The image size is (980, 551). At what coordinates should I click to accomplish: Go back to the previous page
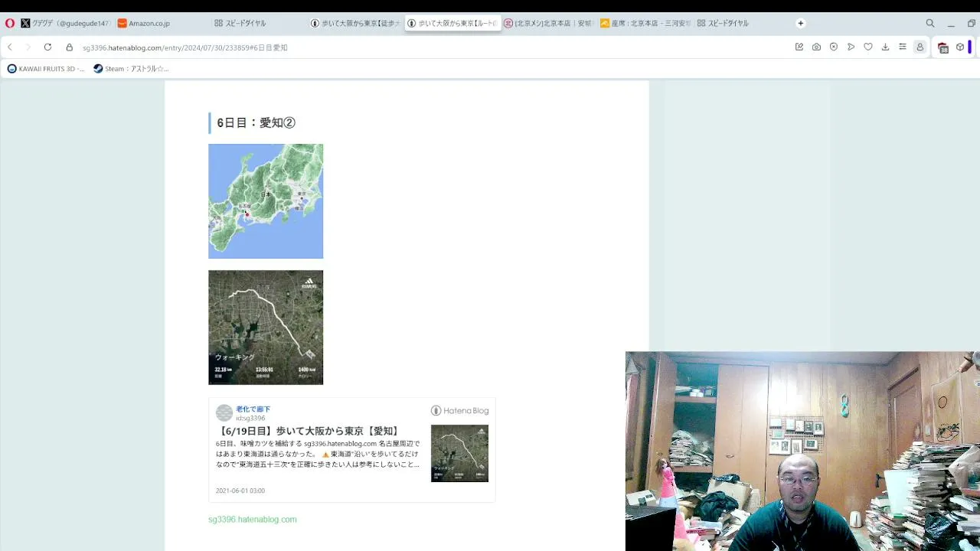click(x=10, y=47)
